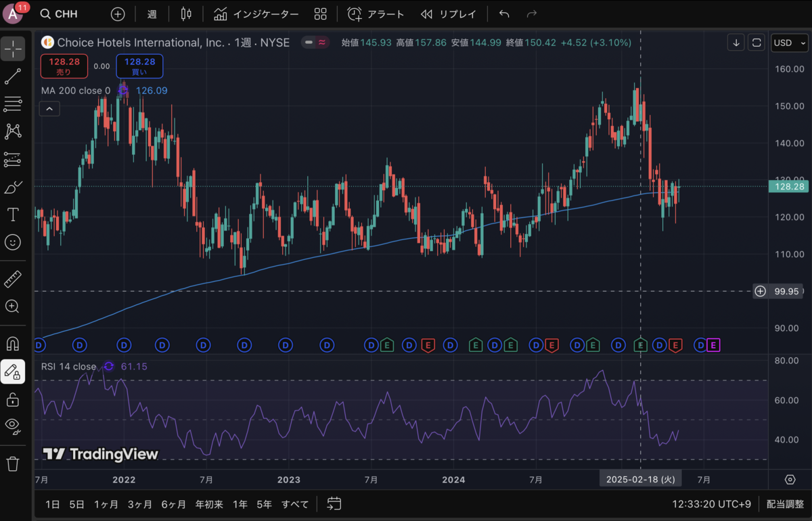Open the CHH symbol search
This screenshot has height=521, width=812.
tap(59, 14)
